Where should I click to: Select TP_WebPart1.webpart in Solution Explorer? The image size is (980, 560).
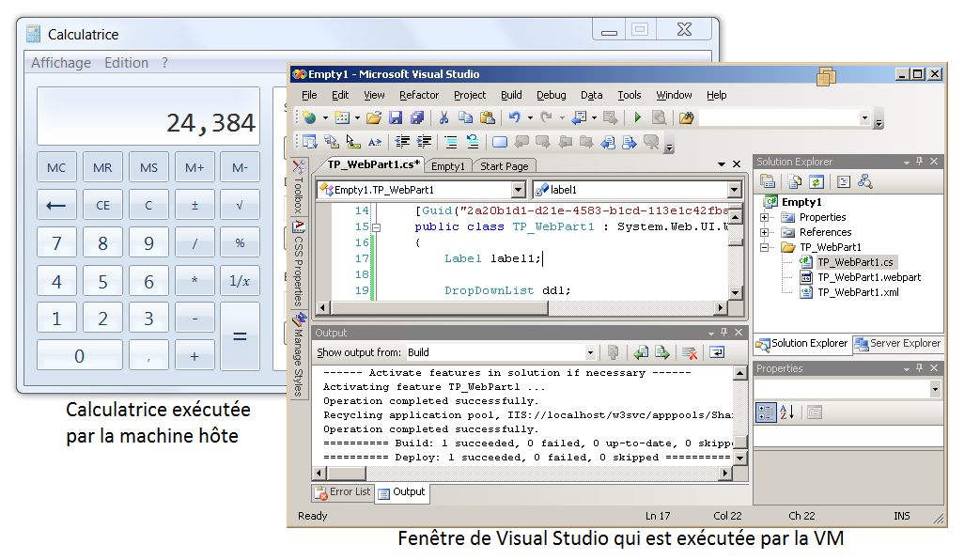pos(869,277)
